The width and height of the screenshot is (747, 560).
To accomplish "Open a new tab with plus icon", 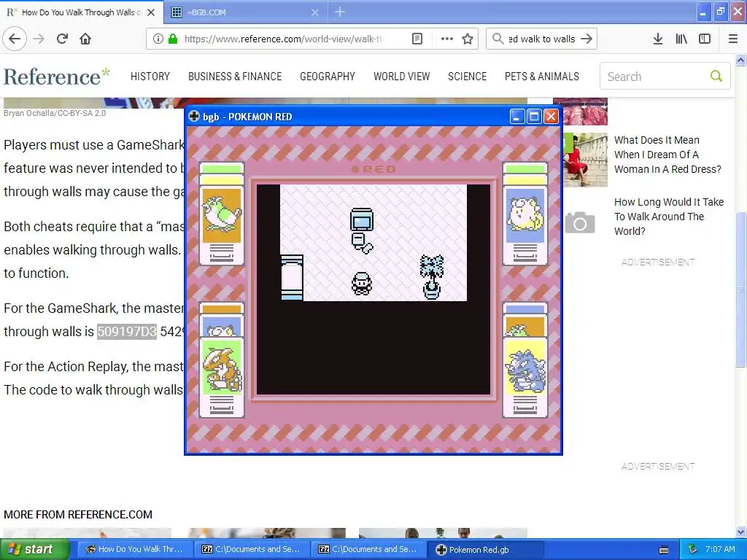I will tap(340, 12).
